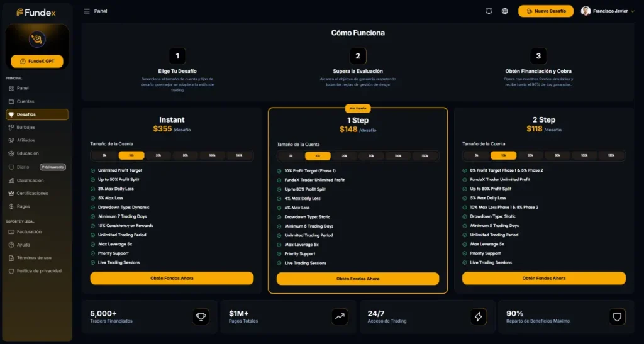The width and height of the screenshot is (644, 344).
Task: Open the hamburger menu next to Panel
Action: coord(87,11)
